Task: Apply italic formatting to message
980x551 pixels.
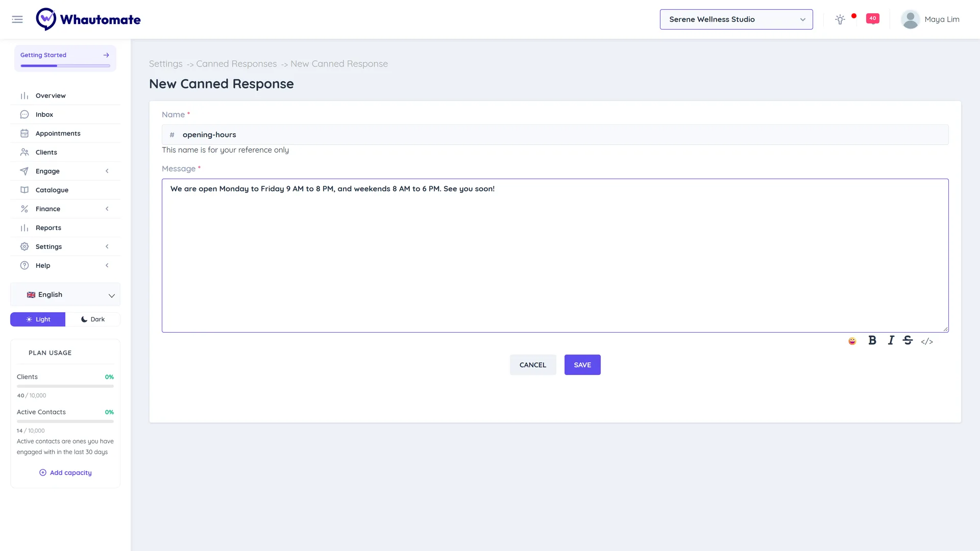Action: click(891, 340)
